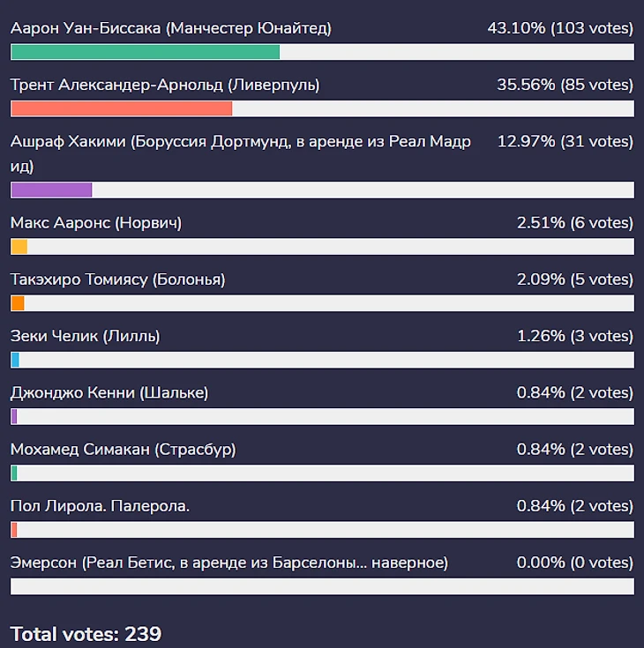
Task: Click the green result bar for Уан-Биссака
Action: [x=145, y=52]
